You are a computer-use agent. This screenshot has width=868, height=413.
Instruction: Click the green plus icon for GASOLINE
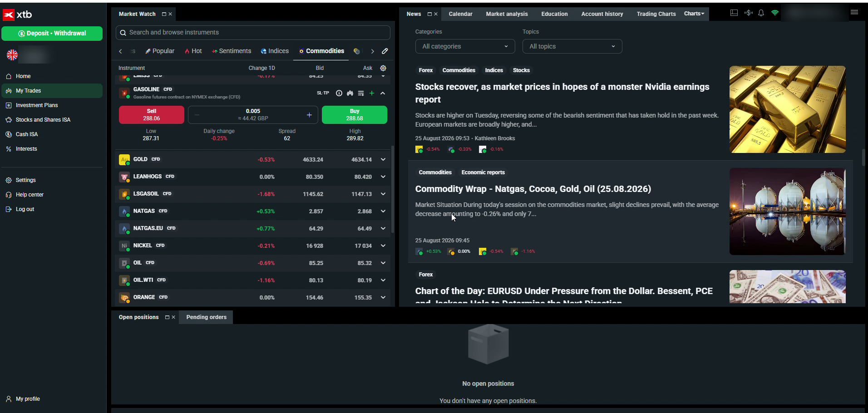click(x=372, y=93)
